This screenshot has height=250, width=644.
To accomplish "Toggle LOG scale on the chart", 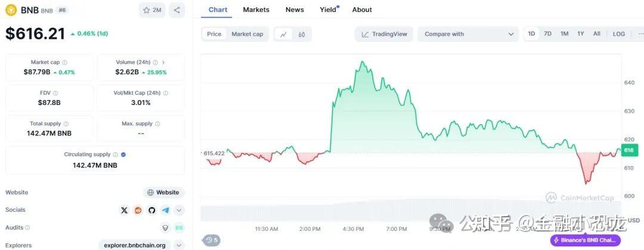I will [x=619, y=34].
